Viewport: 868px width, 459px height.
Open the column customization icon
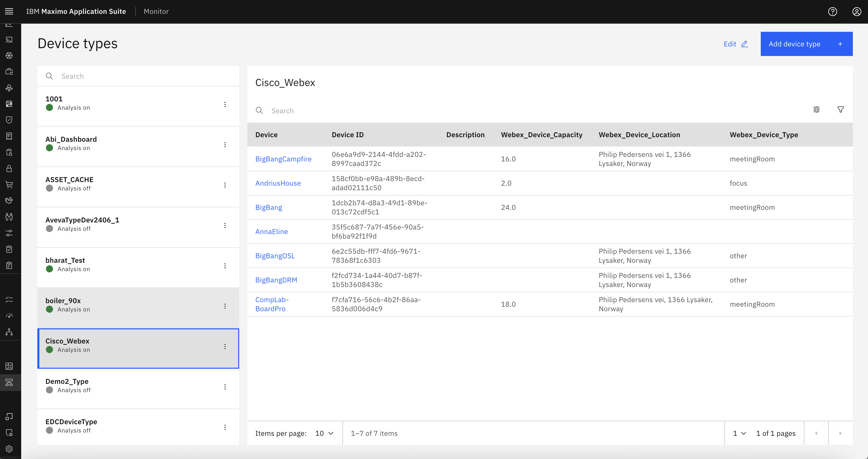(x=817, y=109)
